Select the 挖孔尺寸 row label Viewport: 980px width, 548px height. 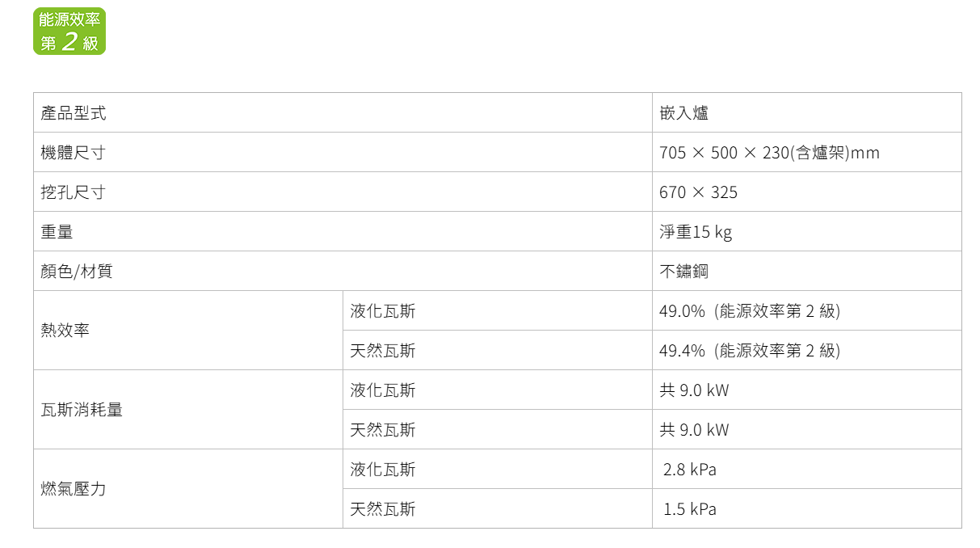pos(343,192)
